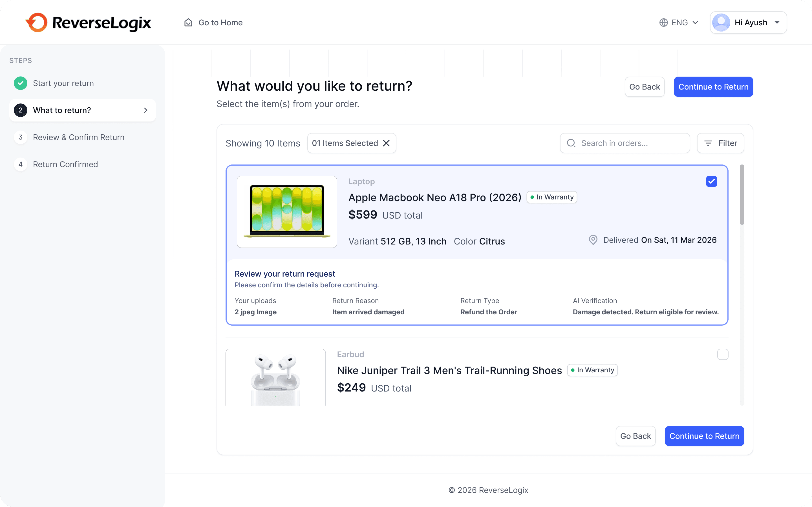Click the Search in orders input field
The width and height of the screenshot is (812, 507).
click(631, 143)
